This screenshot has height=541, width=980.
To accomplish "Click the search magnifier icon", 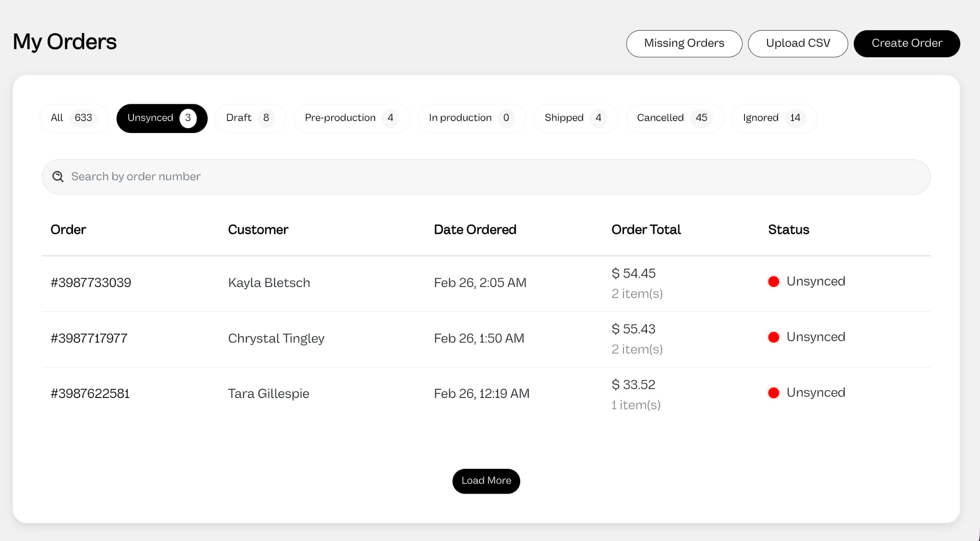I will tap(58, 177).
